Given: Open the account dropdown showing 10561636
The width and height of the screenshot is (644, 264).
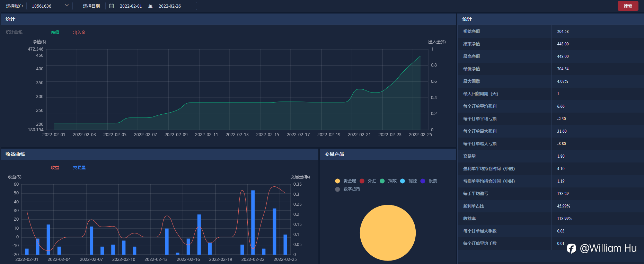Looking at the screenshot, I should click(50, 6).
